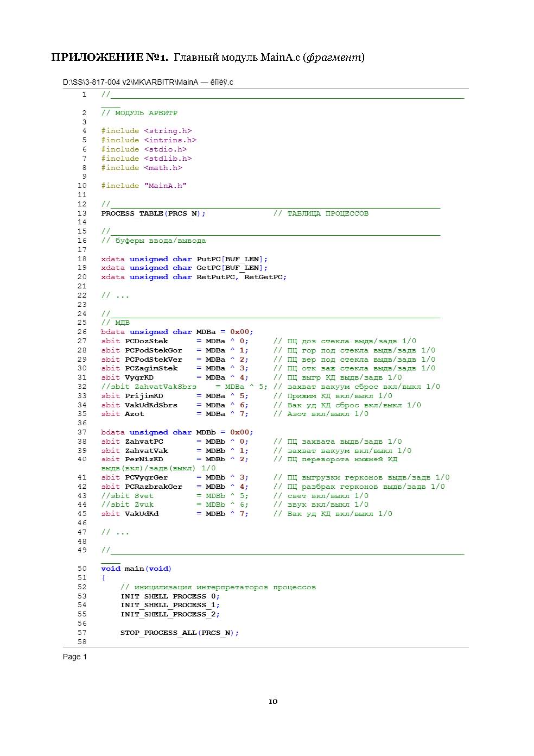Click the 'PutPC[BUF_LEN];' declaration

(232, 259)
